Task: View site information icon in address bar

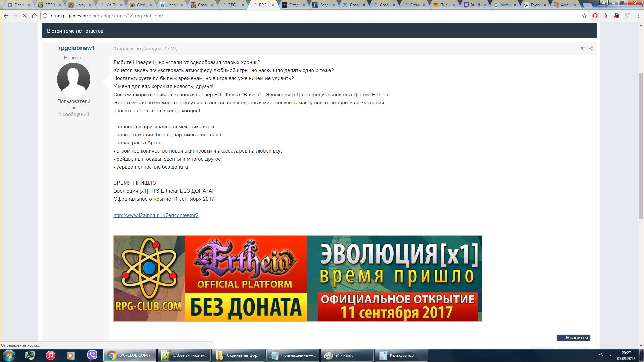Action: tap(45, 16)
